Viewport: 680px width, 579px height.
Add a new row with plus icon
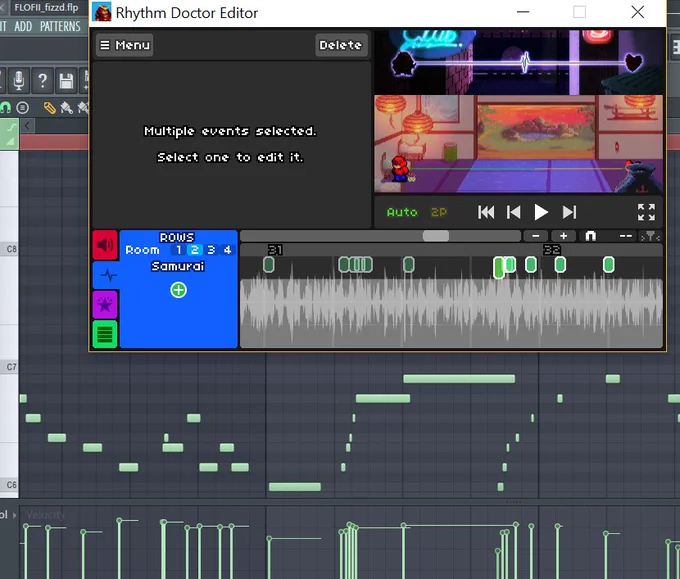[x=178, y=290]
